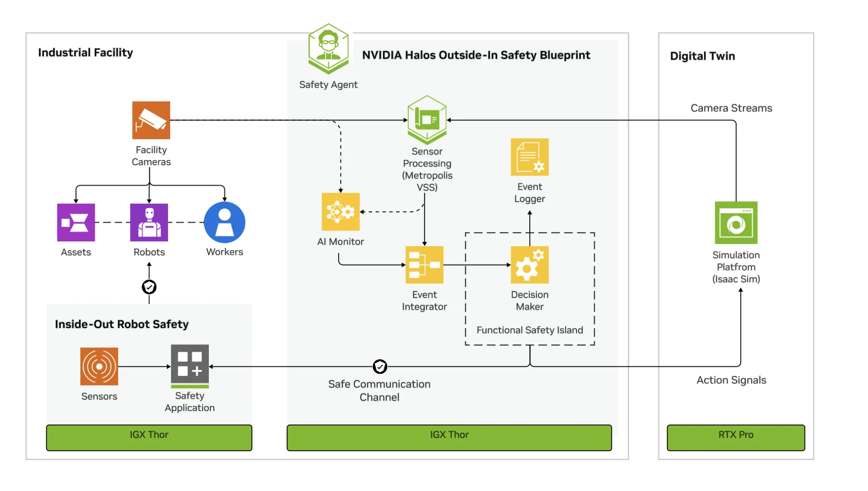
Task: Click the Event Logger text label
Action: pos(529,193)
